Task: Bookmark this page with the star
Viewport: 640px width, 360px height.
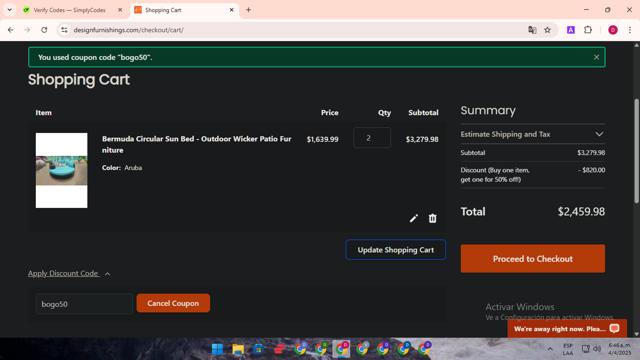Action: (547, 30)
